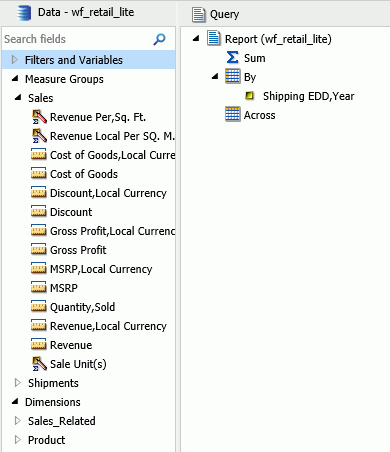Viewport: 390px width, 452px height.
Task: Expand Filters and Variables node
Action: point(15,60)
